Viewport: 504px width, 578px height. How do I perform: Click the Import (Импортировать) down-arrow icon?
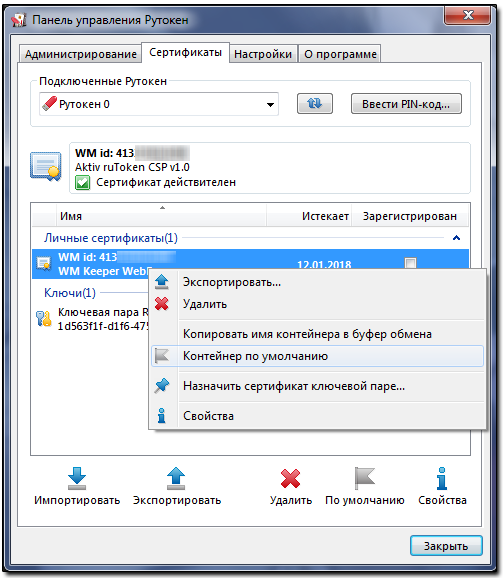[x=77, y=478]
